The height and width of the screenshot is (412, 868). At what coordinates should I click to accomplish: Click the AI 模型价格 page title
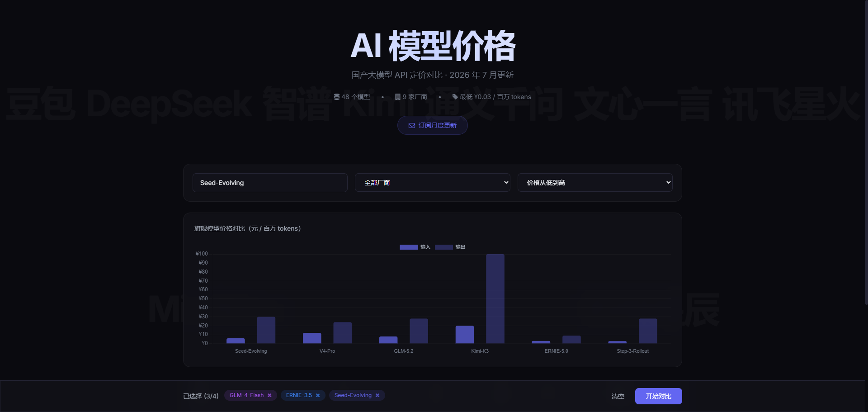[433, 46]
